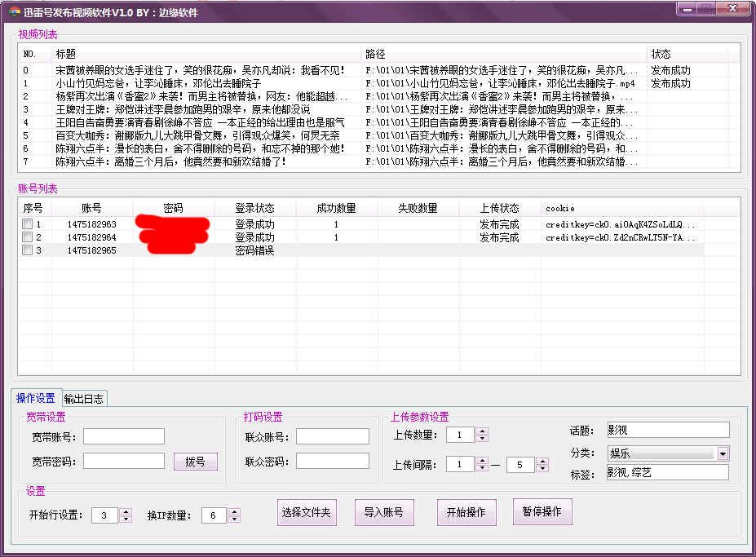Click the 话题 field containing 影视
This screenshot has width=756, height=557.
[x=668, y=430]
